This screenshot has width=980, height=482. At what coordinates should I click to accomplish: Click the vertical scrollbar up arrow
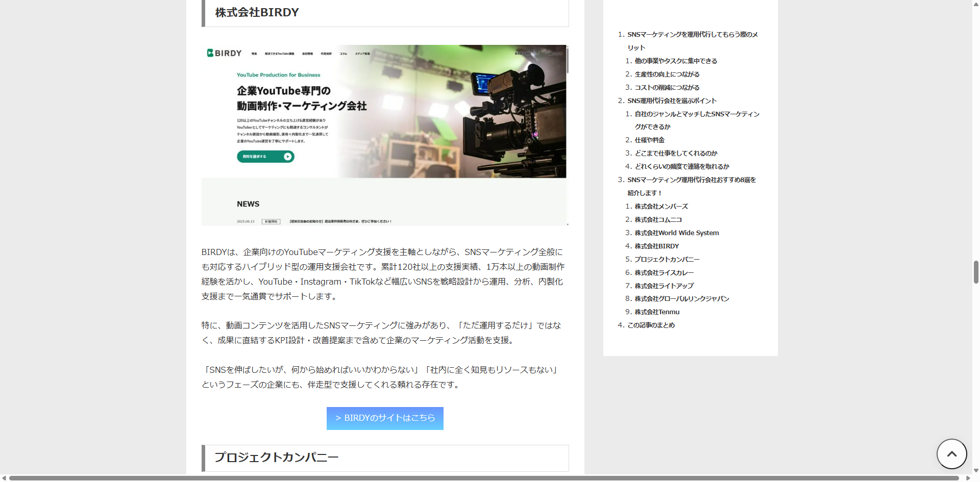click(x=976, y=4)
